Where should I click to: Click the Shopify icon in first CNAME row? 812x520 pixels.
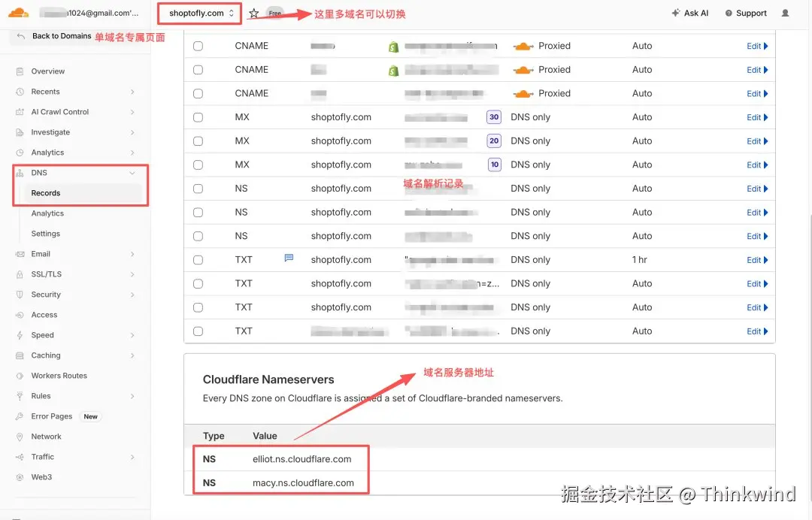pos(393,47)
